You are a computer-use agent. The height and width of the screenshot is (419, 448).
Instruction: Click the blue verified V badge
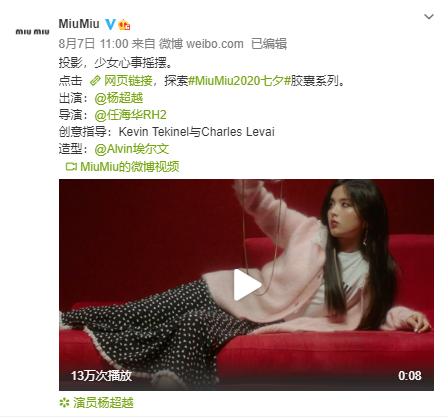(x=110, y=24)
